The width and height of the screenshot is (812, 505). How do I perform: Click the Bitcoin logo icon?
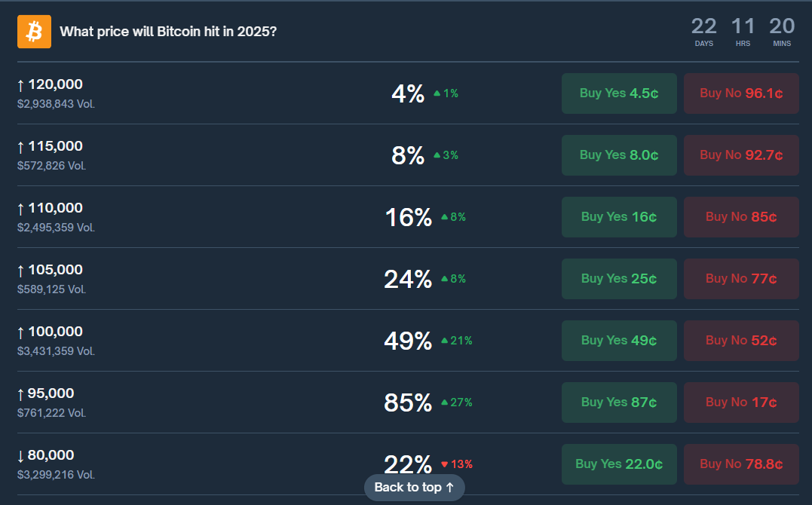33,32
